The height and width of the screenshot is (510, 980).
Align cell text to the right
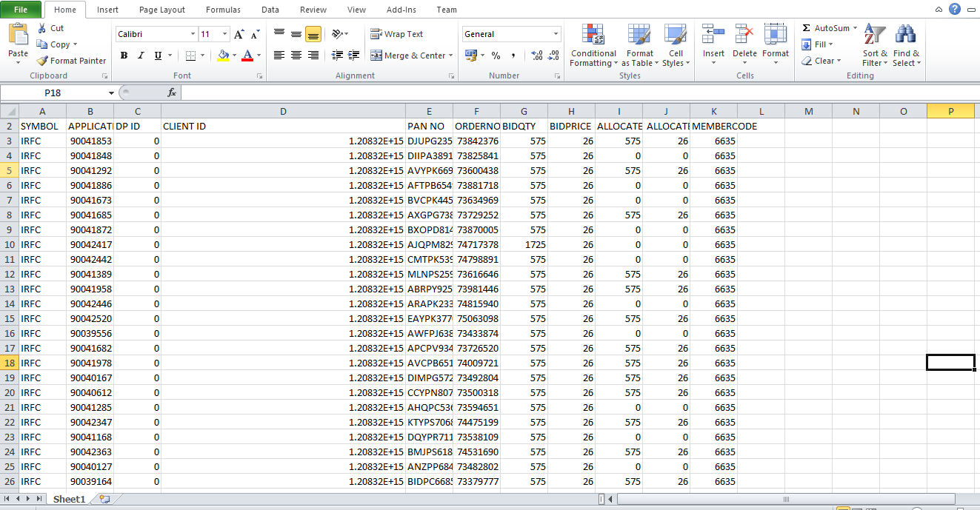click(x=313, y=56)
